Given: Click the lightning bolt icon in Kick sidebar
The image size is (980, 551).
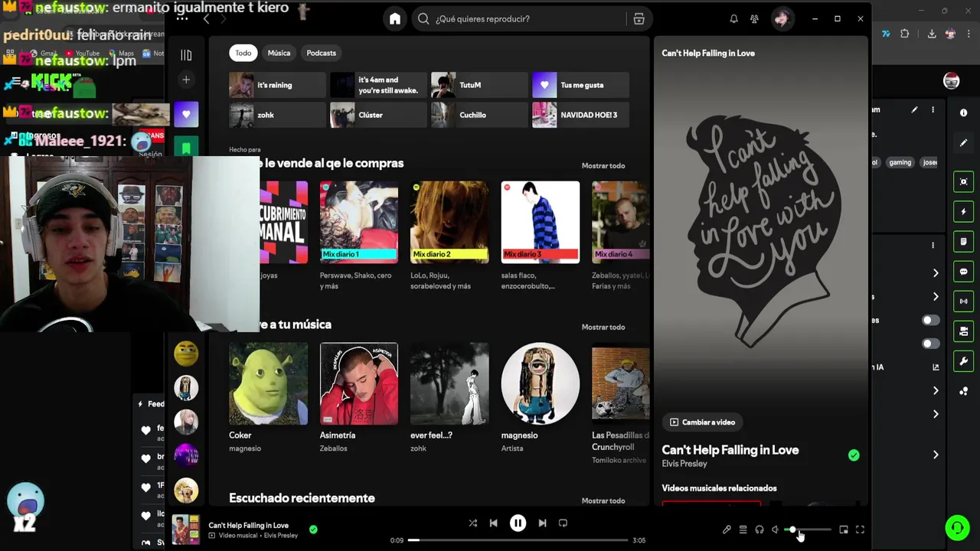Looking at the screenshot, I should 963,212.
